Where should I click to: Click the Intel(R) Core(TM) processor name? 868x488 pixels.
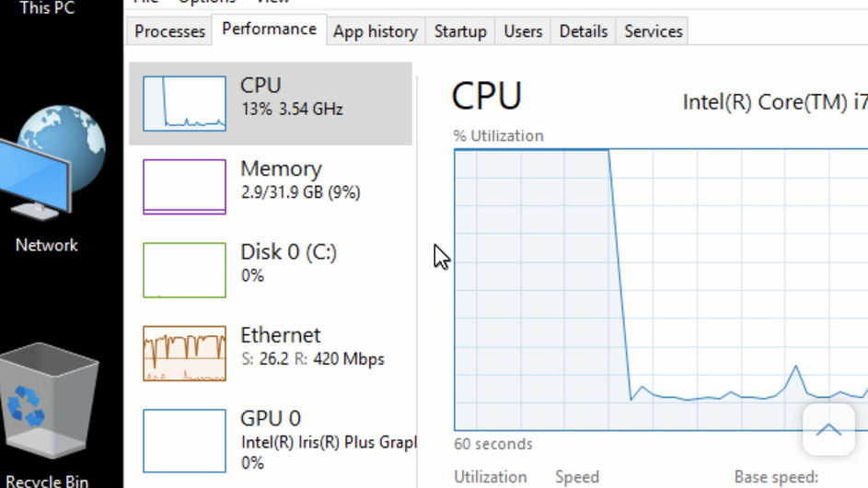coord(774,101)
